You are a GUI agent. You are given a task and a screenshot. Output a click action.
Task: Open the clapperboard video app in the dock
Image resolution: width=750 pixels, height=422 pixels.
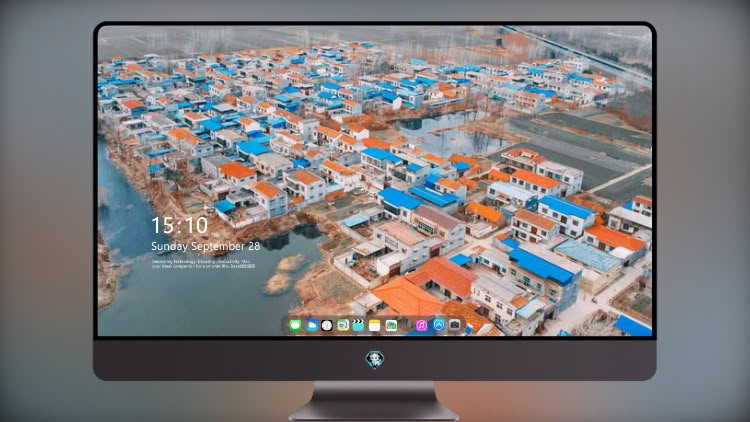click(x=358, y=325)
